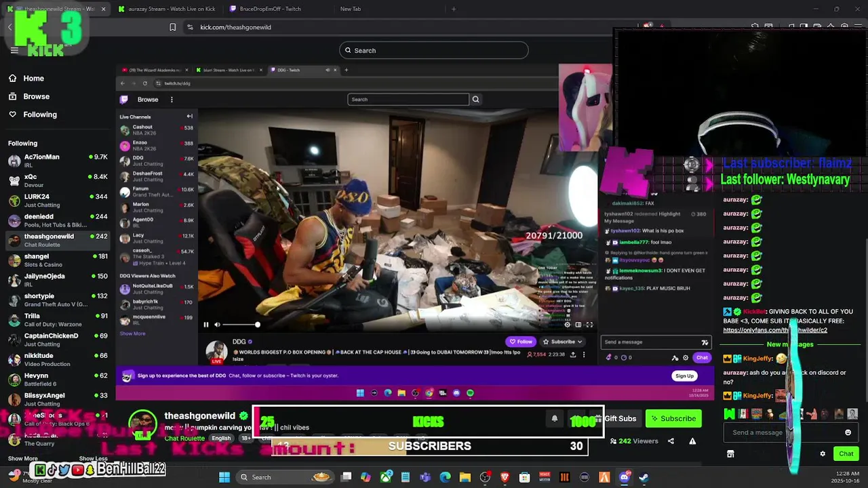Open Twitch more options dots beside Browse
The image size is (868, 488).
pos(172,100)
